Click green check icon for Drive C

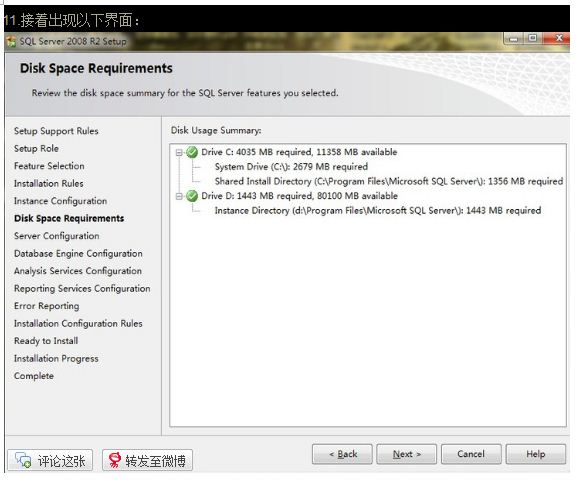pyautogui.click(x=192, y=152)
